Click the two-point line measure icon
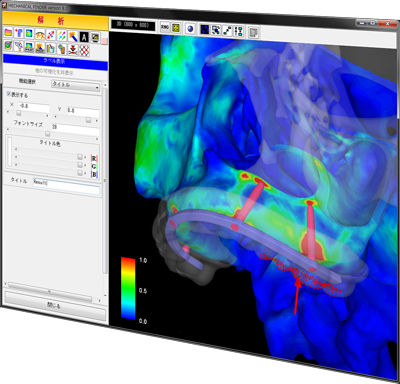This screenshot has width=400, height=384. [x=227, y=31]
